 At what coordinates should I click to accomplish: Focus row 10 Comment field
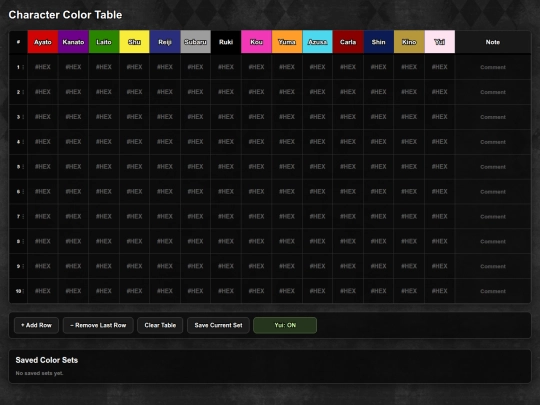pyautogui.click(x=493, y=291)
